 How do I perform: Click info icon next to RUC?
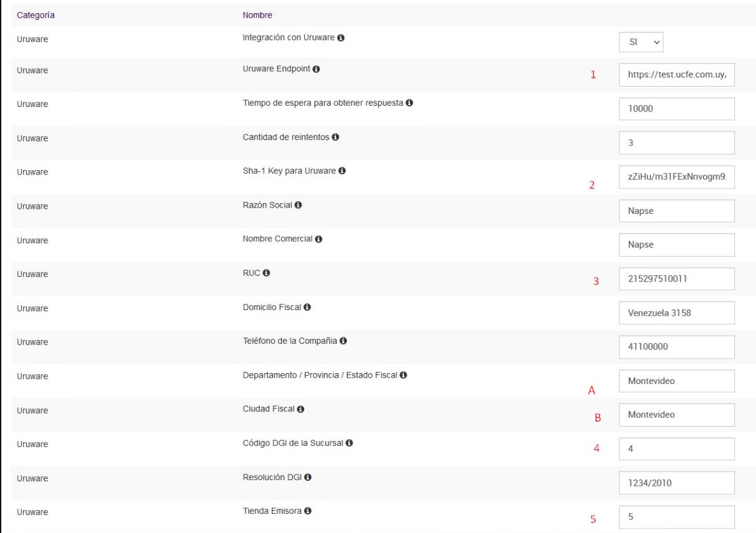(x=267, y=273)
